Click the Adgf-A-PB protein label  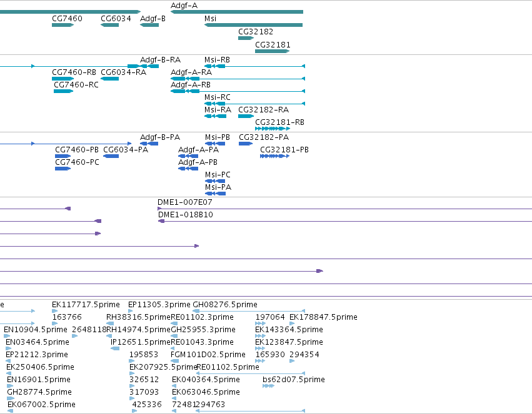click(198, 162)
